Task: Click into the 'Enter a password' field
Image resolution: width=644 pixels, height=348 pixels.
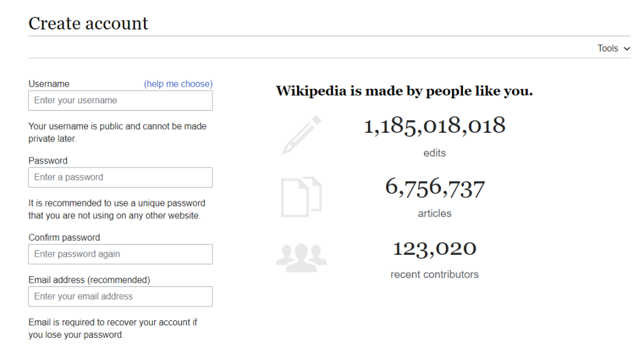Action: (x=120, y=177)
